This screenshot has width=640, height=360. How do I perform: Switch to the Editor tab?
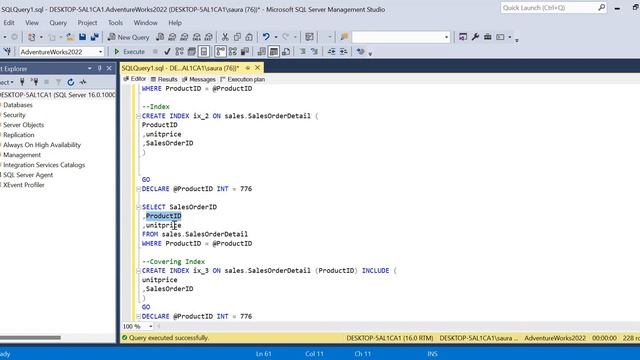(x=135, y=79)
